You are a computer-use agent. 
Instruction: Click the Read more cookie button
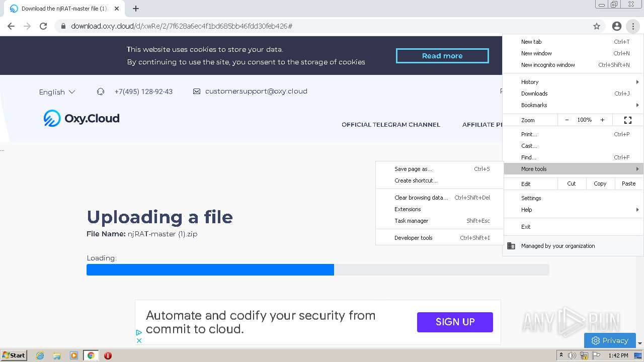[442, 56]
